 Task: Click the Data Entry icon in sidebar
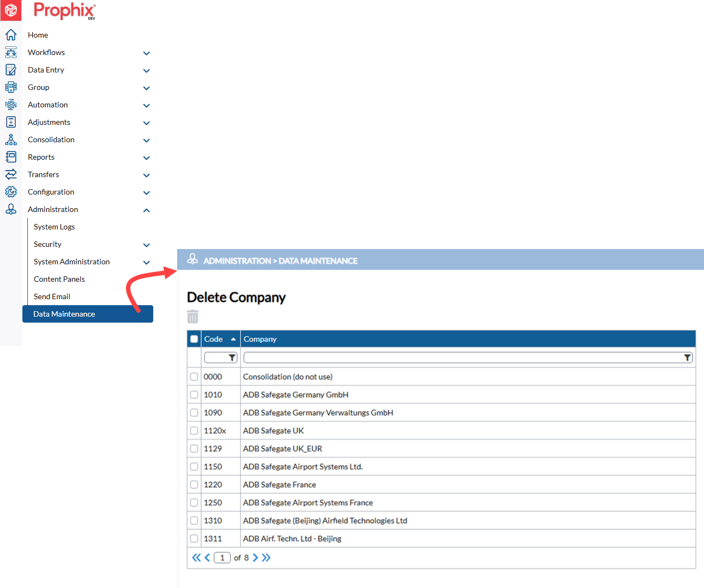(11, 70)
